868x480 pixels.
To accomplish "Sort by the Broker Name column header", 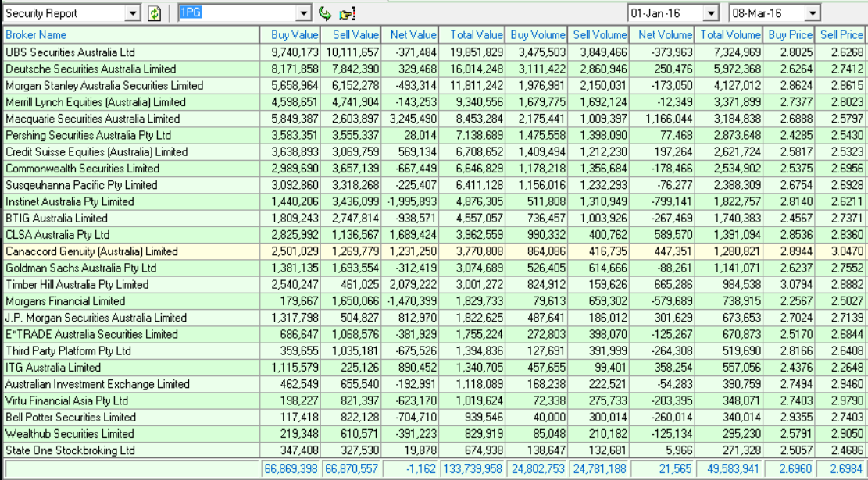I will (131, 35).
